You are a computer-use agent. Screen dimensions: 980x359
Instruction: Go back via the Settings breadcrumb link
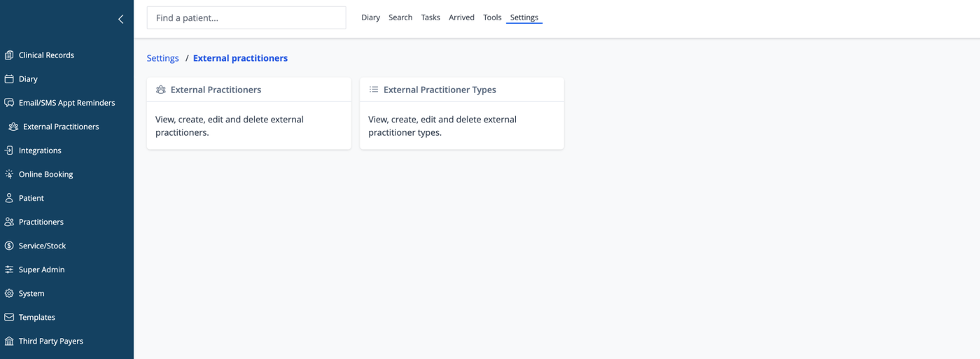[162, 58]
